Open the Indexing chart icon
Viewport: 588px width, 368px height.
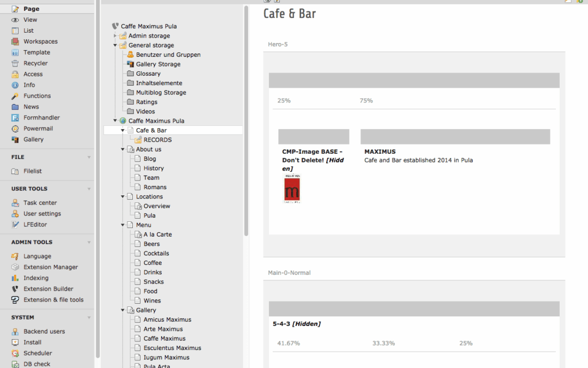coord(15,278)
